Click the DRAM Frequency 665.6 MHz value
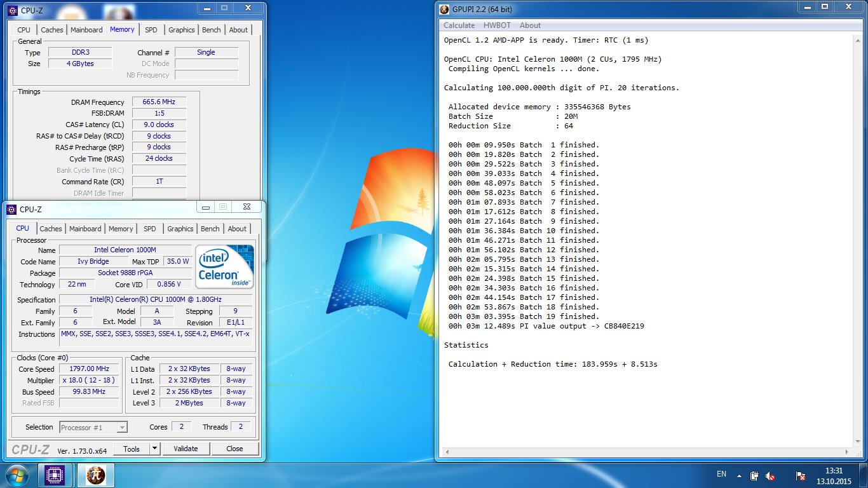This screenshot has height=488, width=868. 159,102
